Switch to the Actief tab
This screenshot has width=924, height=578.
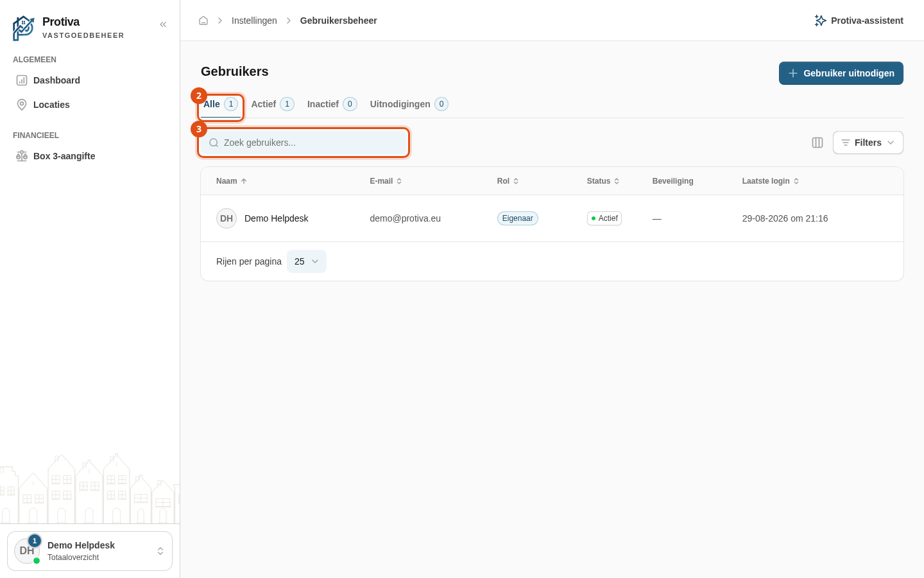coord(273,104)
